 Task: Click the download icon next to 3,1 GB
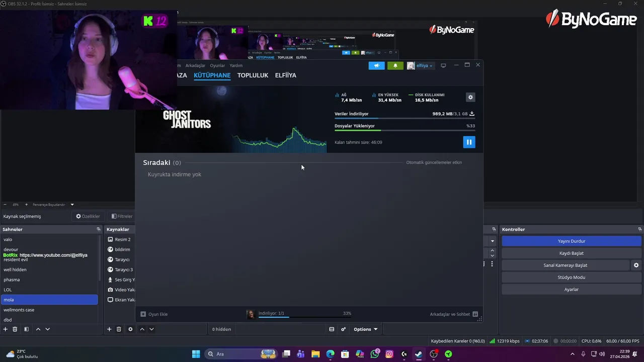pos(472,114)
